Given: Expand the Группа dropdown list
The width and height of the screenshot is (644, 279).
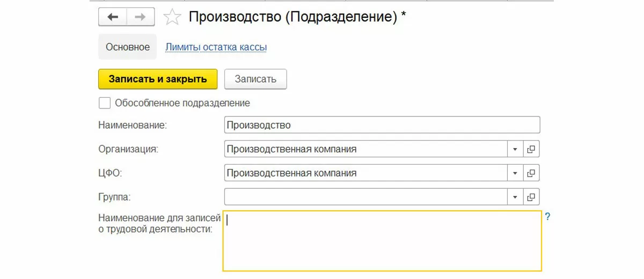Looking at the screenshot, I should [515, 197].
